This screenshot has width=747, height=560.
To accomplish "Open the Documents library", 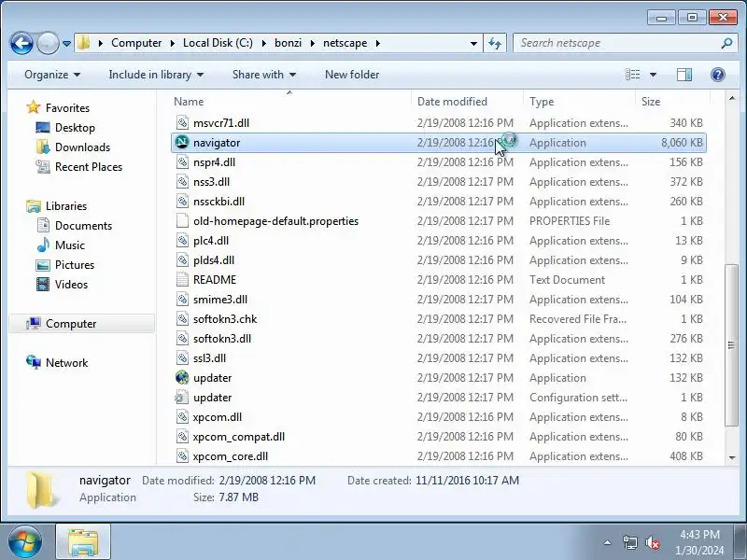I will tap(83, 225).
